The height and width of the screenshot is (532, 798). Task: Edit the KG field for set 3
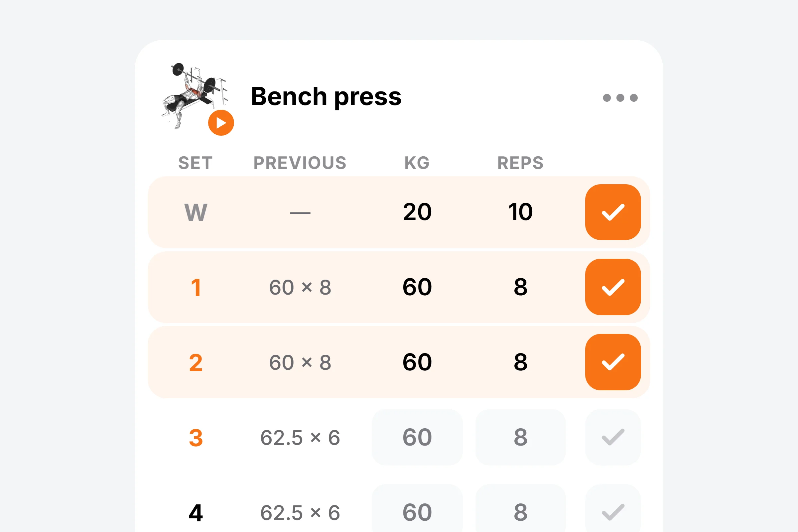[417, 437]
